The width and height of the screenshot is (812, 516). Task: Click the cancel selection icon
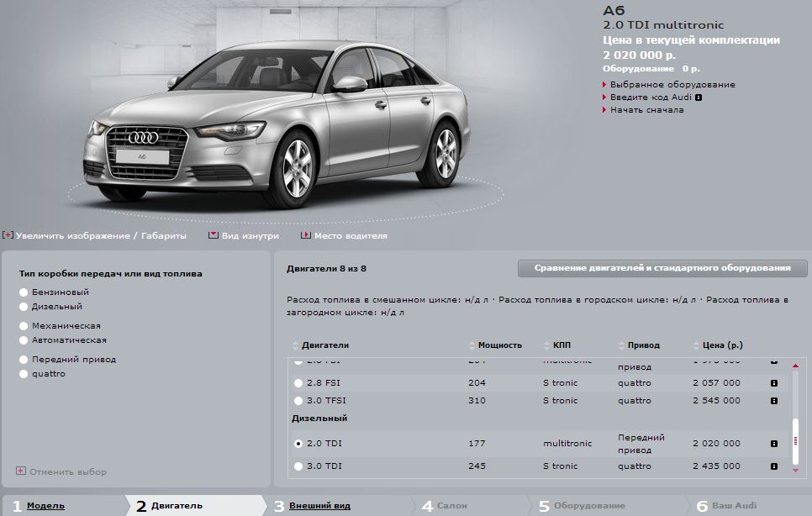click(x=21, y=471)
